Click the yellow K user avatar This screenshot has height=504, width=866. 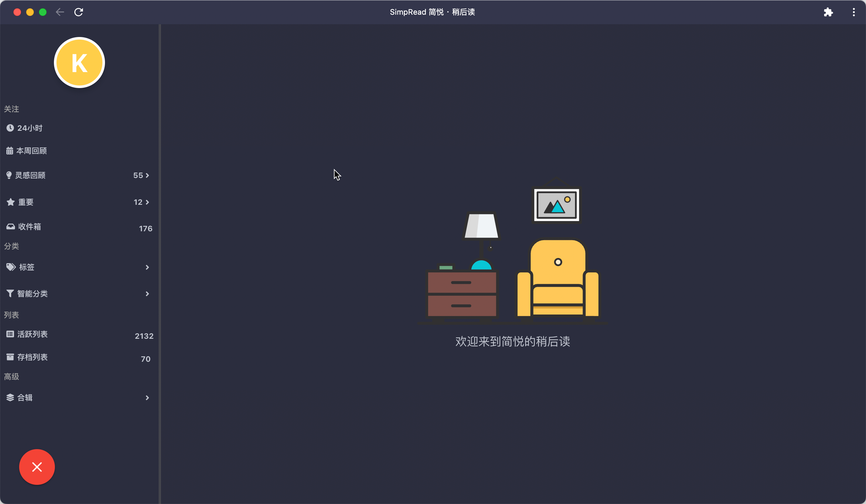click(x=79, y=63)
